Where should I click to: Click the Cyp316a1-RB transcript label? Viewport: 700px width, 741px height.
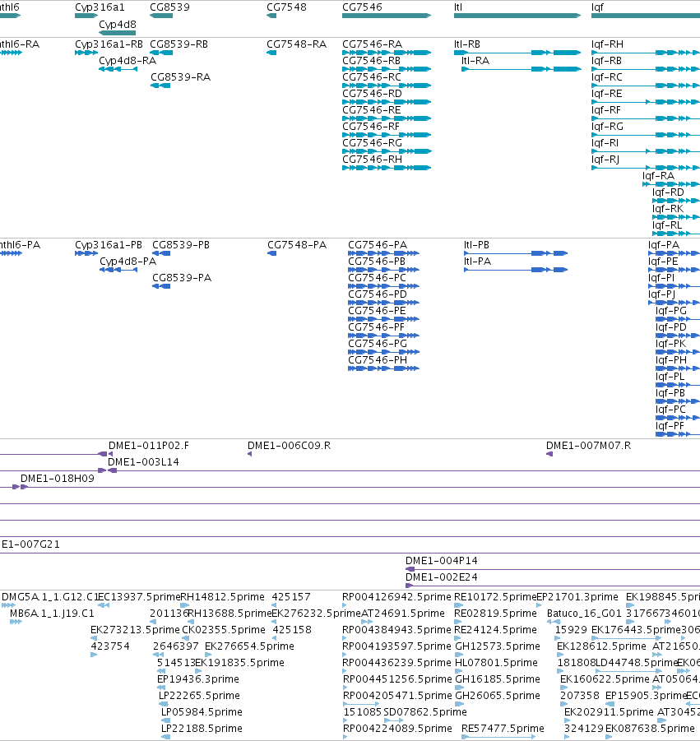[x=109, y=44]
